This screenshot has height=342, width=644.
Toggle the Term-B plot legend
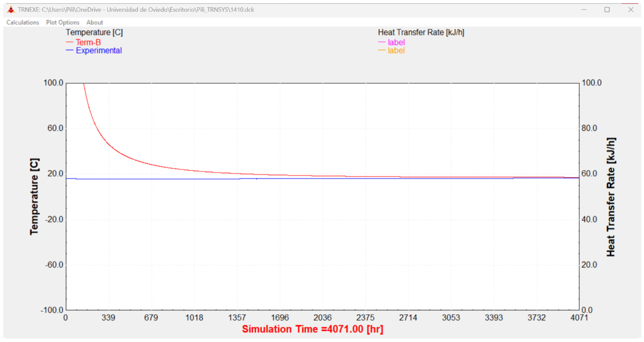tap(88, 42)
